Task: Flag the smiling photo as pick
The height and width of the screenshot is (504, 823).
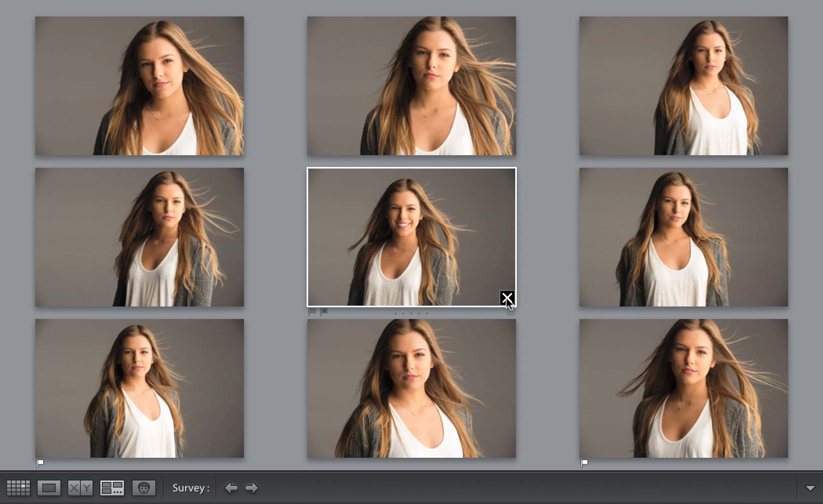Action: (x=312, y=312)
